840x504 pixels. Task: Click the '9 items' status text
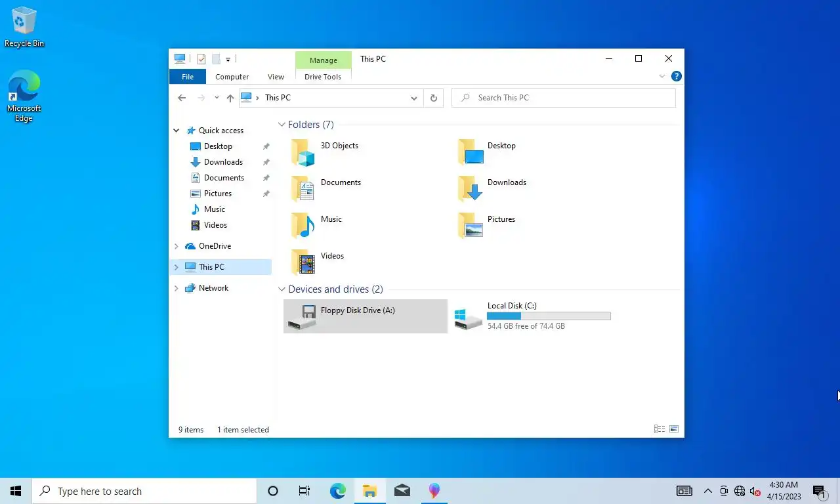coord(191,430)
